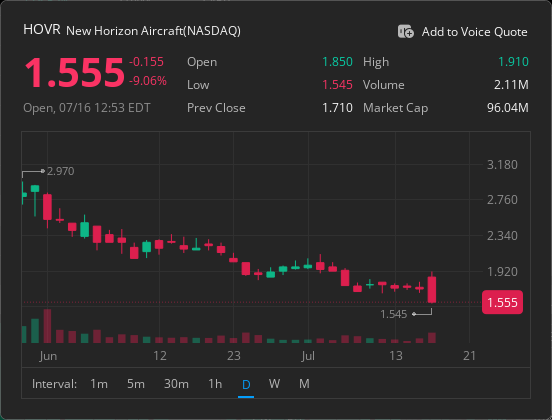552x420 pixels.
Task: Click the latest red candlestick on chart
Action: click(x=432, y=289)
